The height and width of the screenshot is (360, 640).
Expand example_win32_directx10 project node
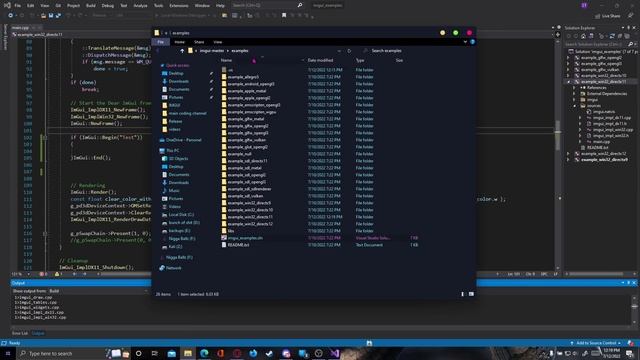coord(568,76)
